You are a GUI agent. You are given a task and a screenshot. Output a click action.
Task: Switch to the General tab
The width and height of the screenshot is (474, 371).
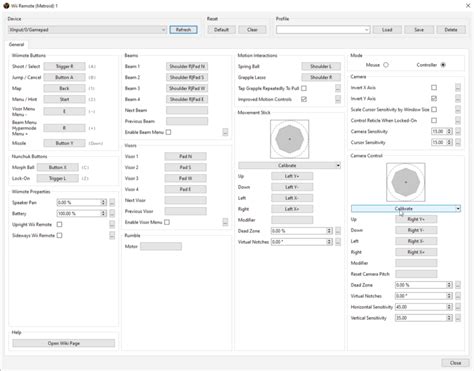[x=16, y=44]
